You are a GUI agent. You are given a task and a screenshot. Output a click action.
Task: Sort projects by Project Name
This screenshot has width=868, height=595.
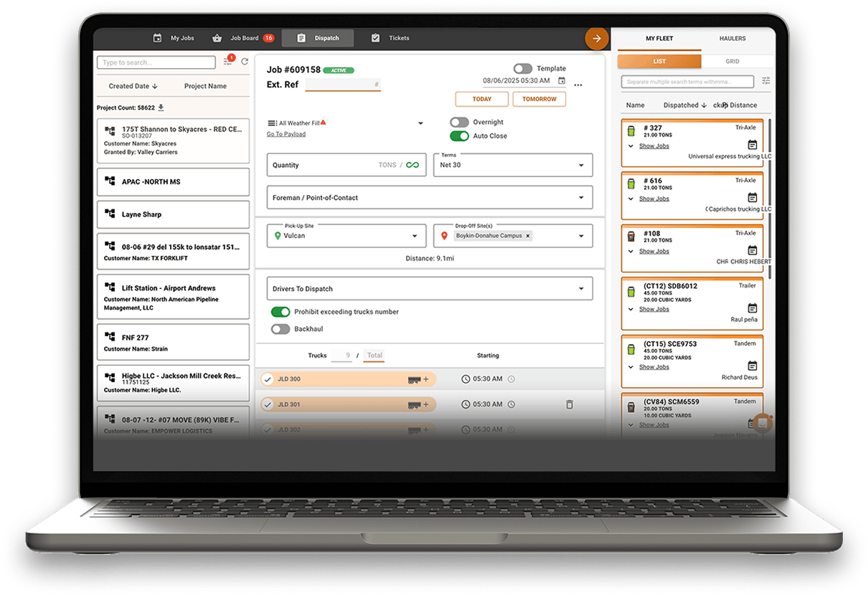205,86
